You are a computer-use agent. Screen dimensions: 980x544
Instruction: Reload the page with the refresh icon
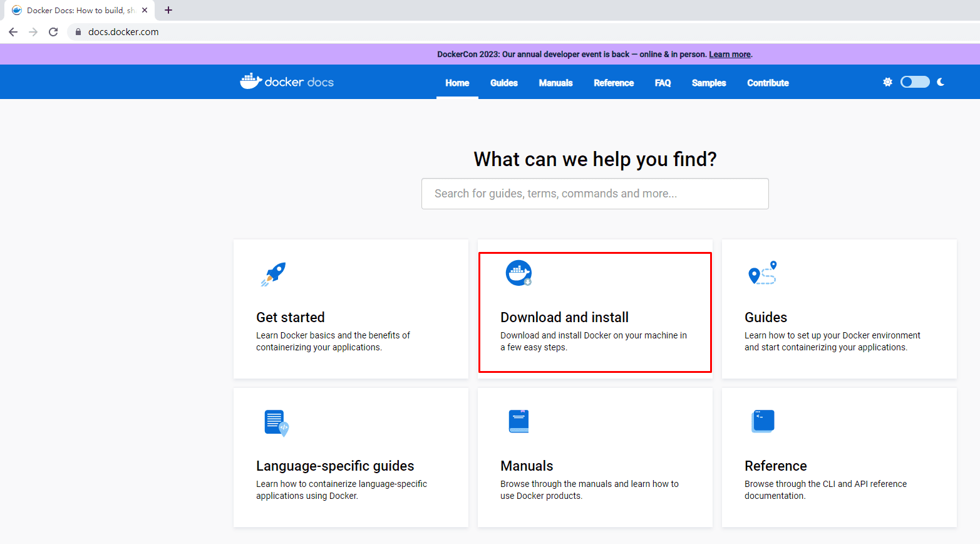53,32
